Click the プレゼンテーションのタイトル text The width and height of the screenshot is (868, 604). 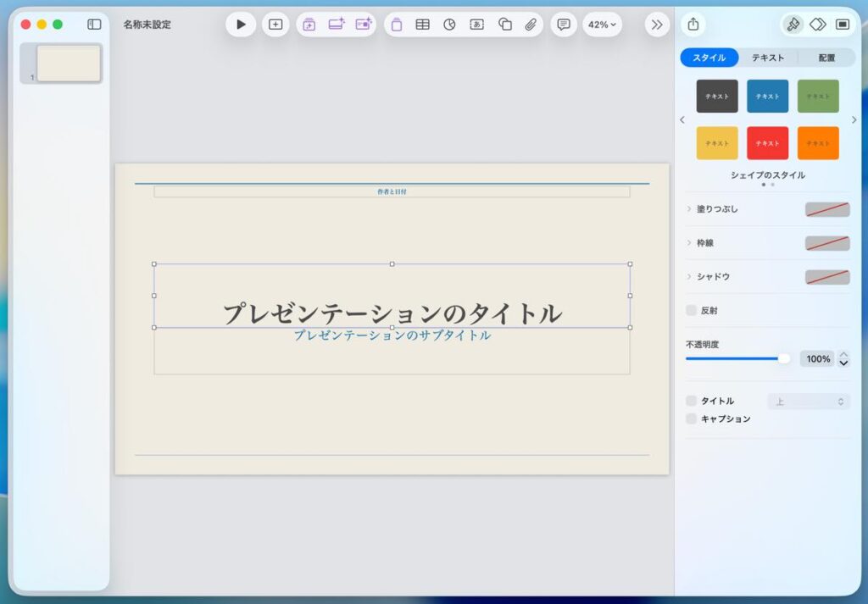pos(392,313)
